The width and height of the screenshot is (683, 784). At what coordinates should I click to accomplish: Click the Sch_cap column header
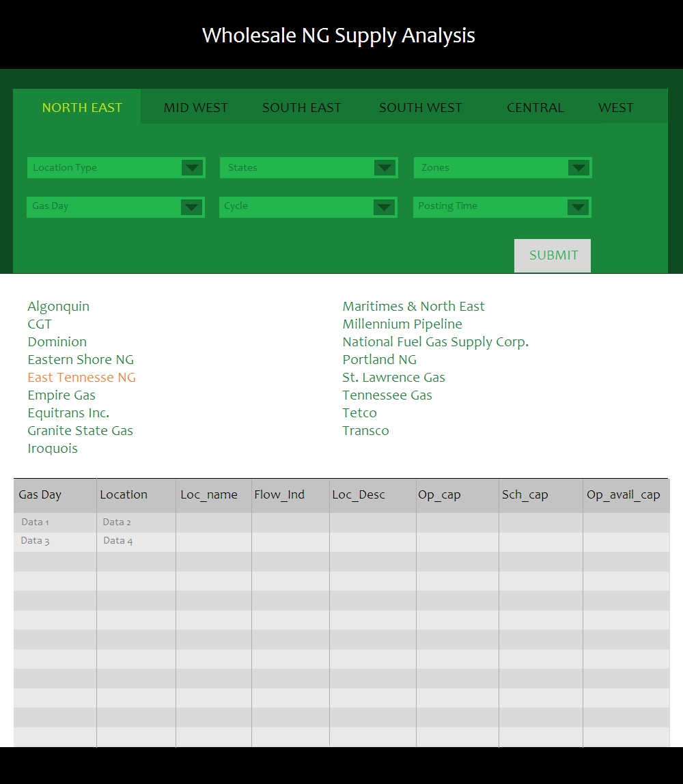pos(540,496)
